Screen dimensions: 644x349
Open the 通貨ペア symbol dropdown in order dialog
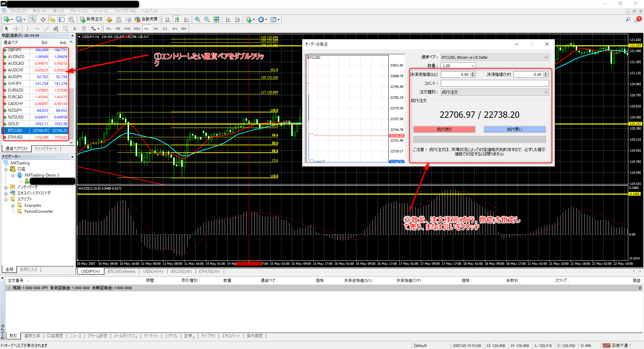point(546,57)
